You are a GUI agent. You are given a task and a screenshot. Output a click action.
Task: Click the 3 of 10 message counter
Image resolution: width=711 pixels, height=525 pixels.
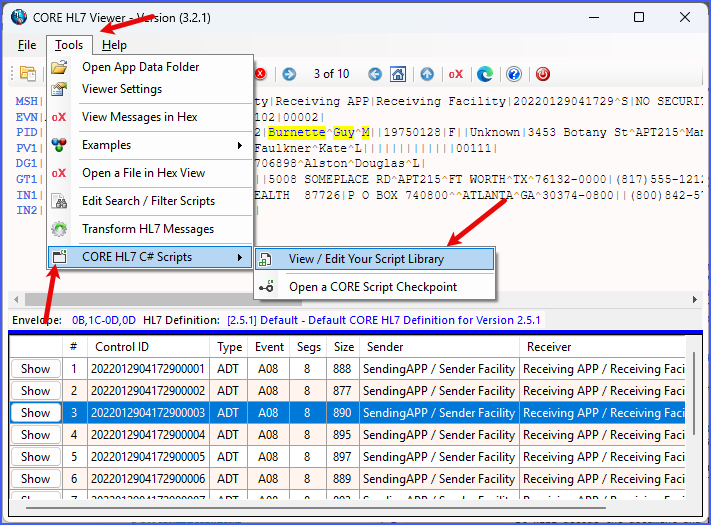pos(331,74)
